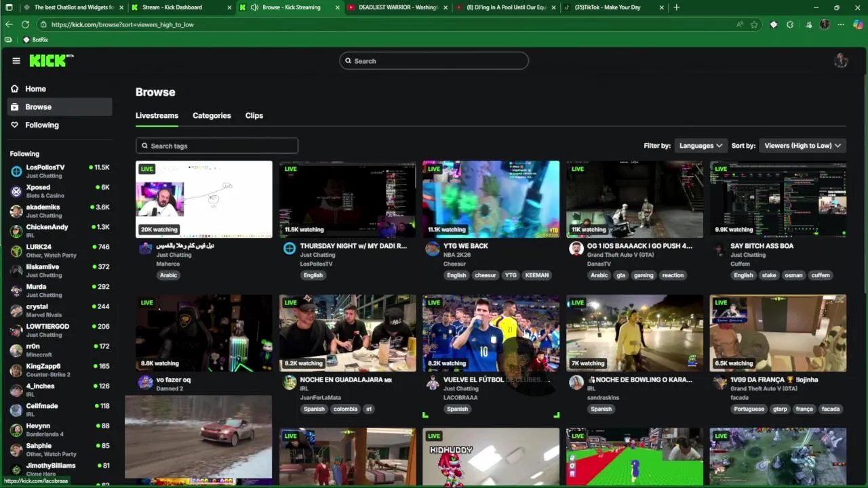868x488 pixels.
Task: Select the stake tag under Cuffem
Action: 769,275
